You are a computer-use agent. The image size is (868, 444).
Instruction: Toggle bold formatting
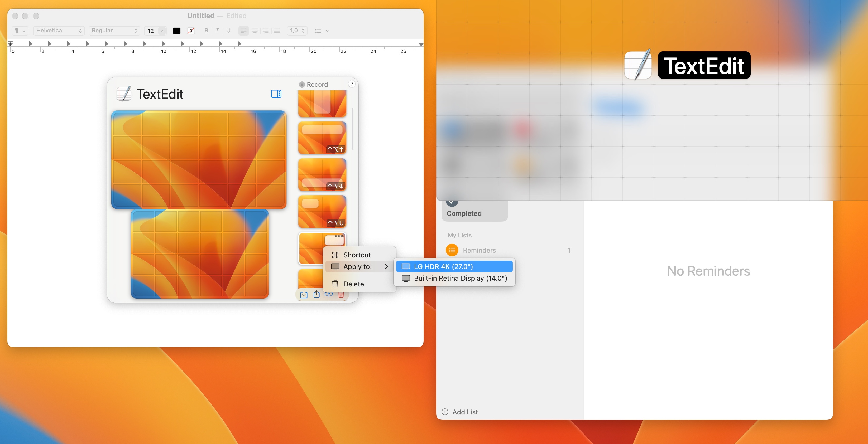click(206, 31)
